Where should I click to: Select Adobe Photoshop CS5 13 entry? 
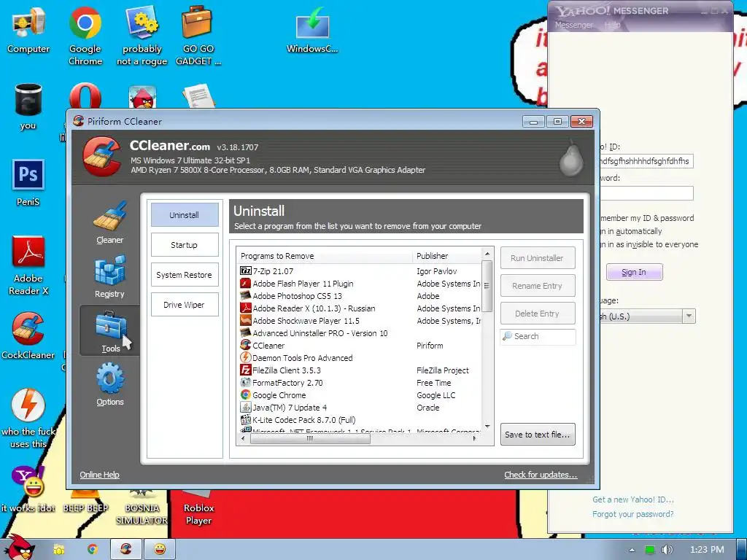[360, 296]
